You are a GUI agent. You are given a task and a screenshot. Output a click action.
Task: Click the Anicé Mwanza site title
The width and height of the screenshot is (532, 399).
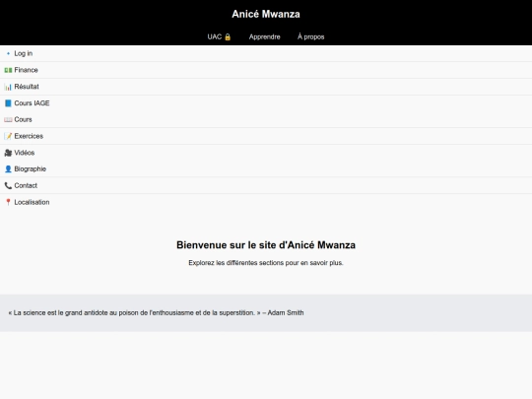266,14
